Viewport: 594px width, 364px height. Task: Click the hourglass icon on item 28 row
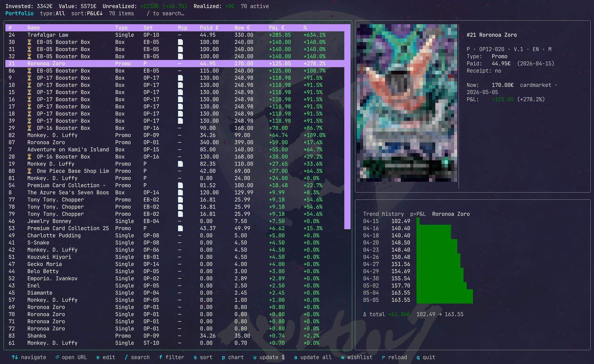tap(29, 157)
